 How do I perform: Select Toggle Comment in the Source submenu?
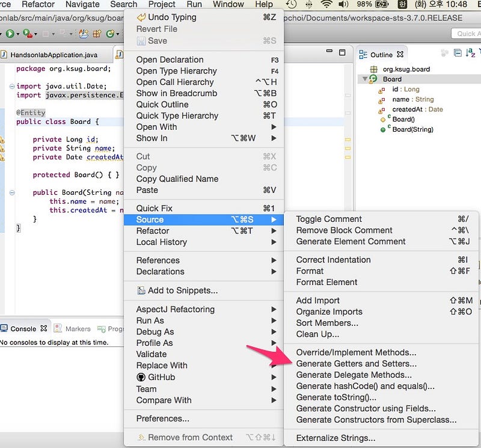(x=382, y=219)
